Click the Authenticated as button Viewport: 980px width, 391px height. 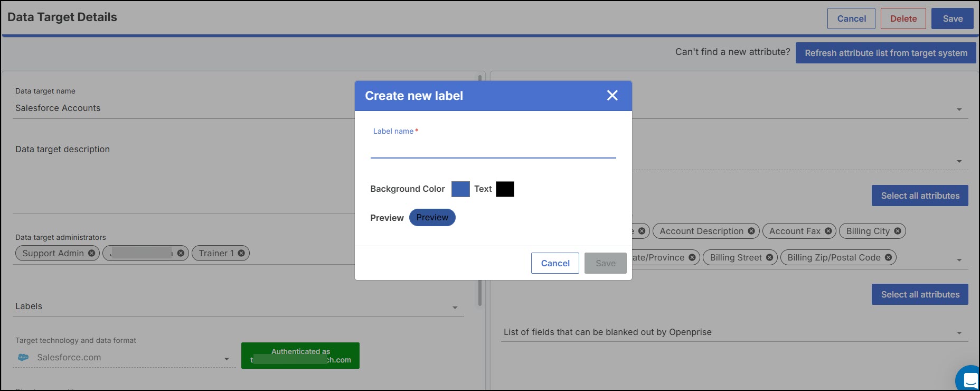(300, 356)
